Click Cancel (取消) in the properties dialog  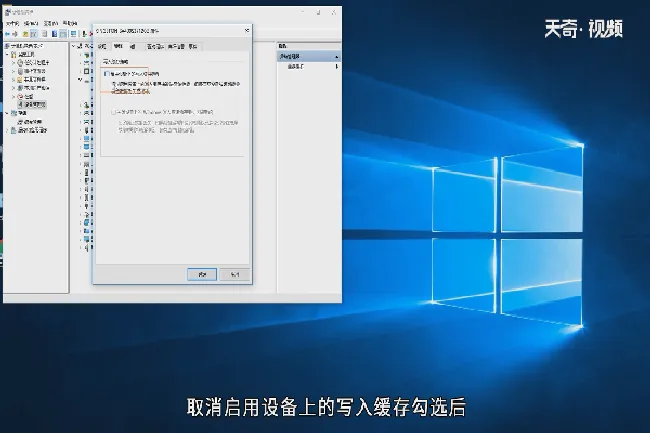[235, 274]
